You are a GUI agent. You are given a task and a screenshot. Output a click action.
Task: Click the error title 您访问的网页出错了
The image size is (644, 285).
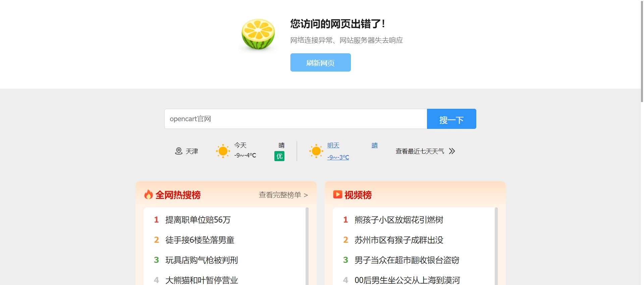[x=337, y=24]
